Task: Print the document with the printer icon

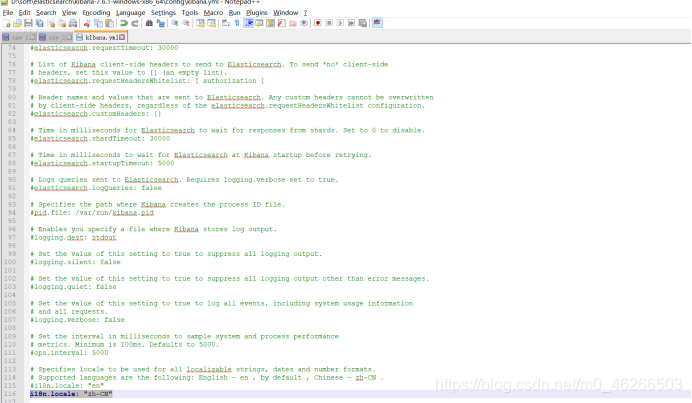Action: coord(73,23)
